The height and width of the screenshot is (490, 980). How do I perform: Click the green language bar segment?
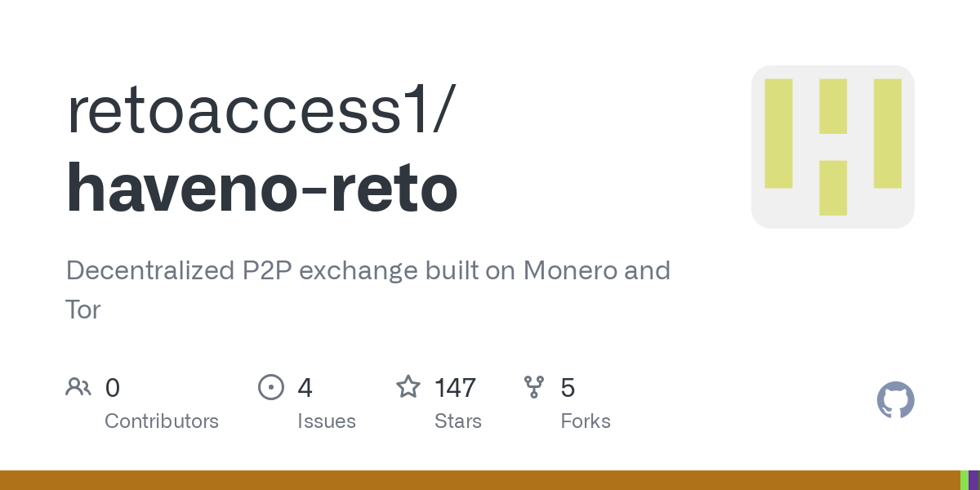(964, 480)
